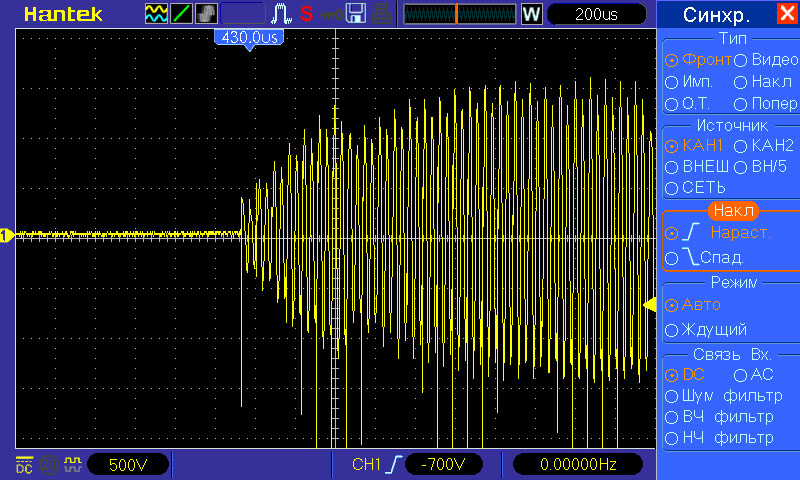This screenshot has height=480, width=800.
Task: Click the pulse trigger icon
Action: coord(281,14)
